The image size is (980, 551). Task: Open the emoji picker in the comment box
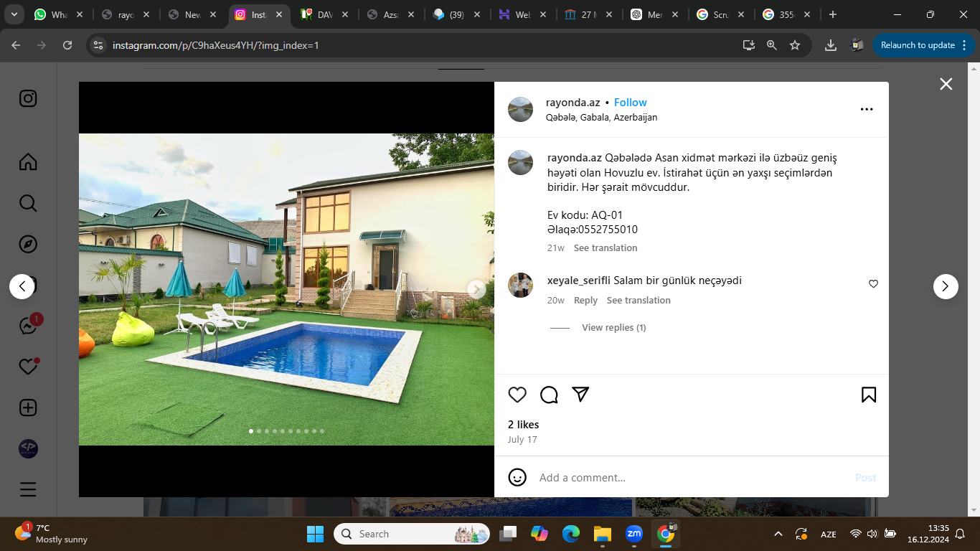[517, 477]
